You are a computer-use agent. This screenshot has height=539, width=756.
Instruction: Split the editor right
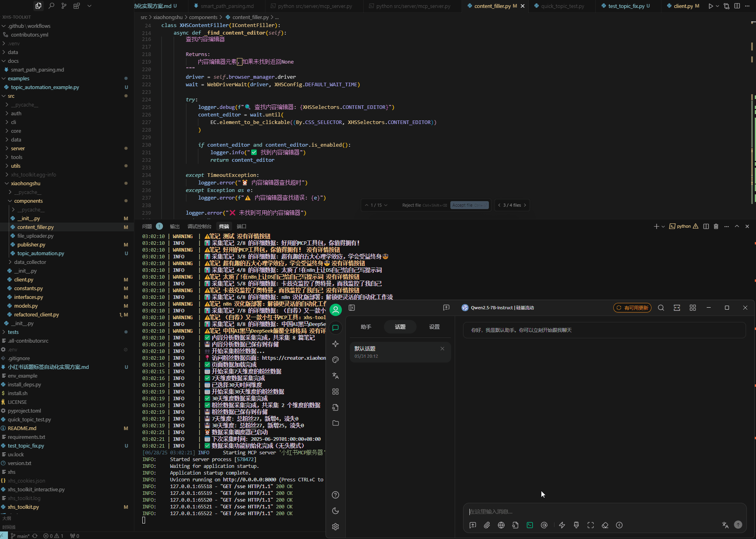pos(737,6)
